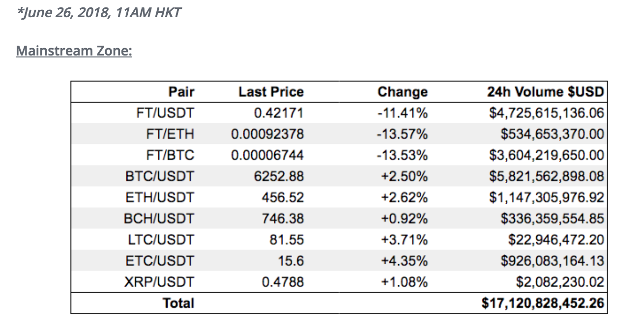Select the XRP/USDT pair cell
This screenshot has width=644, height=328.
click(x=160, y=282)
